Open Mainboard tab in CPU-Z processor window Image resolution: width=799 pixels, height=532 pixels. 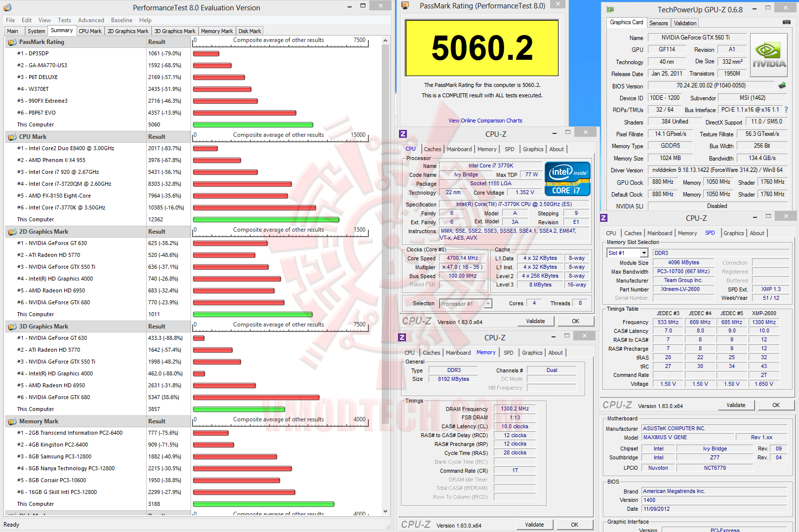(459, 149)
